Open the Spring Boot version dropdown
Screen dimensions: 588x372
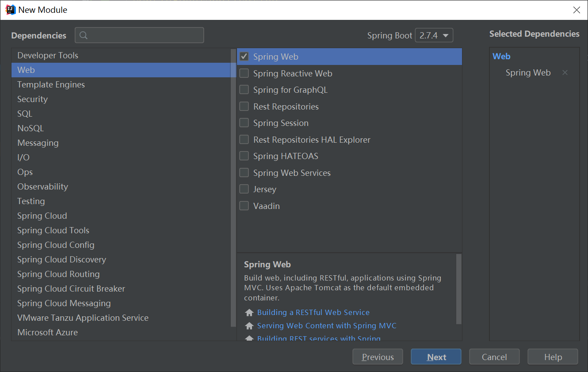(434, 35)
